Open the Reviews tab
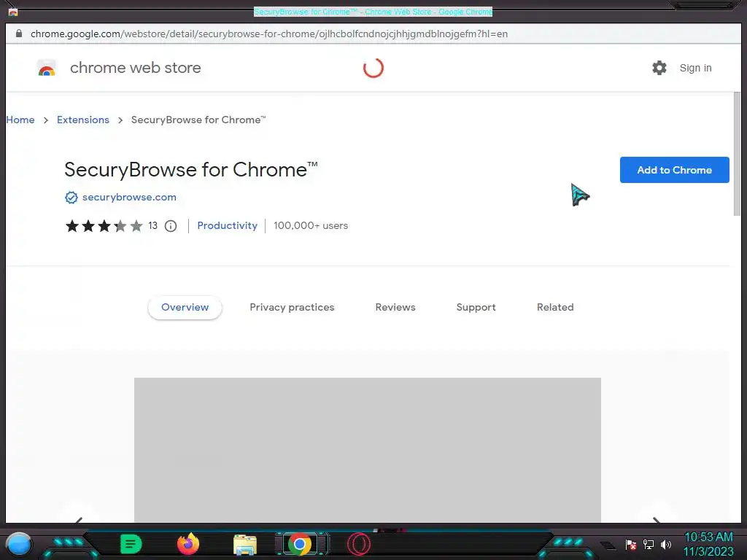 (395, 308)
